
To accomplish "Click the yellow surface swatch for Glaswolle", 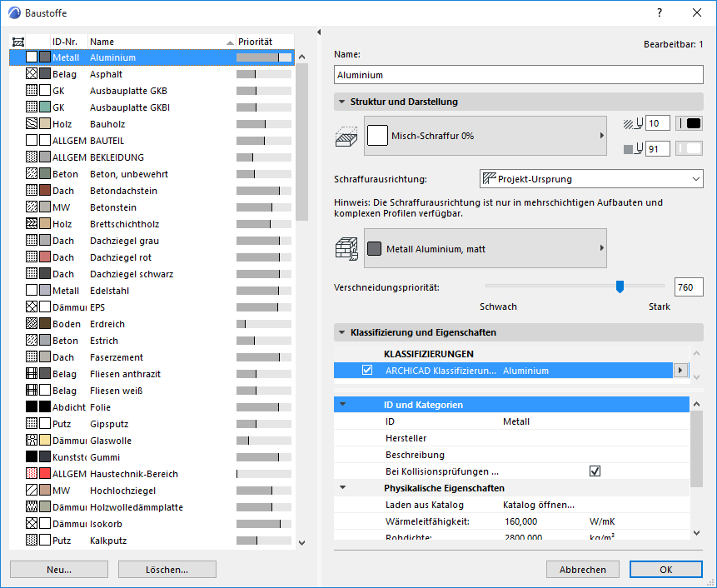I will pyautogui.click(x=45, y=441).
